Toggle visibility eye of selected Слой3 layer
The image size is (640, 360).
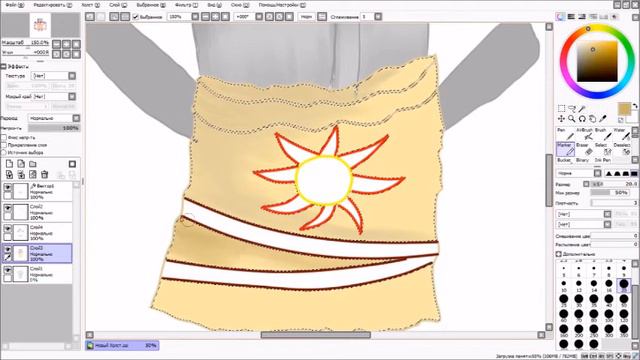point(8,249)
